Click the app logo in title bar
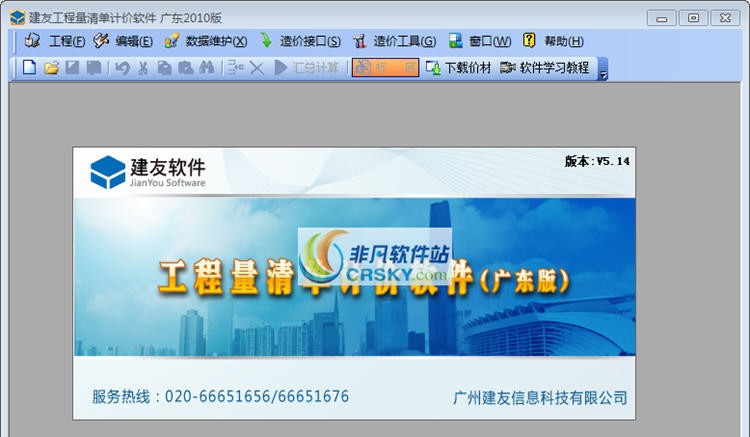The width and height of the screenshot is (750, 437). [x=18, y=17]
